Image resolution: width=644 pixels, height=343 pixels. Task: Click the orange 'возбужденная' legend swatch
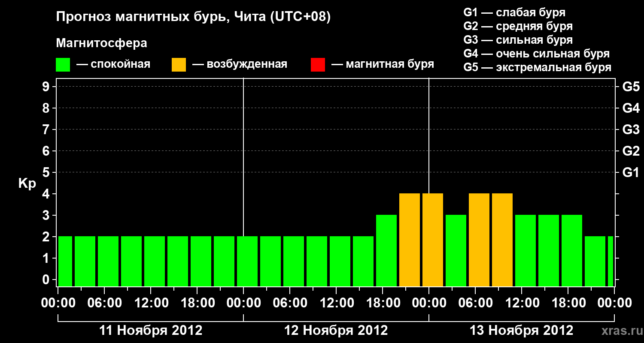coord(179,65)
